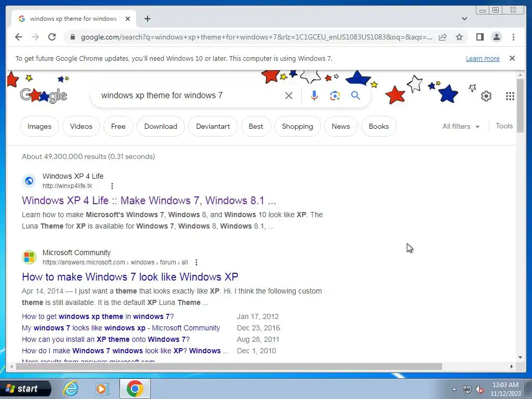
Task: Open How to make Windows 7 look like XP
Action: coord(130,277)
